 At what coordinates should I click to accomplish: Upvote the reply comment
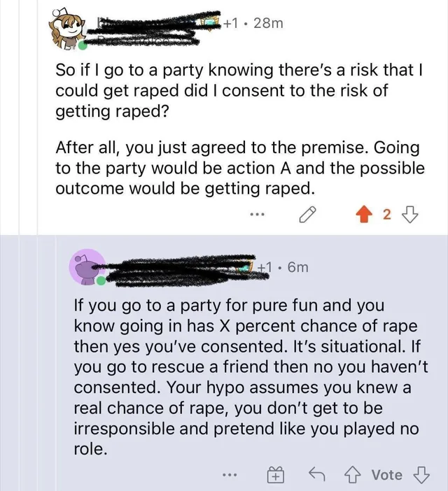coord(353,475)
